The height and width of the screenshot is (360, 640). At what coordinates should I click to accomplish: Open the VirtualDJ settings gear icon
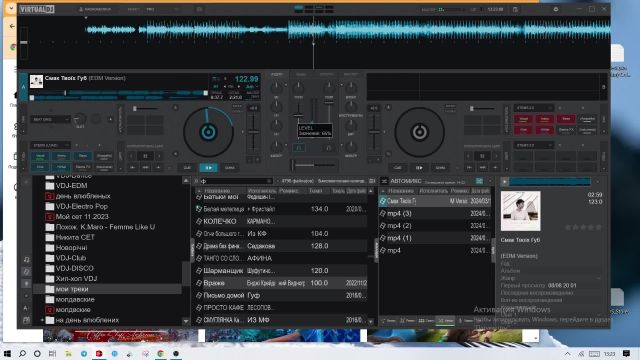[556, 9]
